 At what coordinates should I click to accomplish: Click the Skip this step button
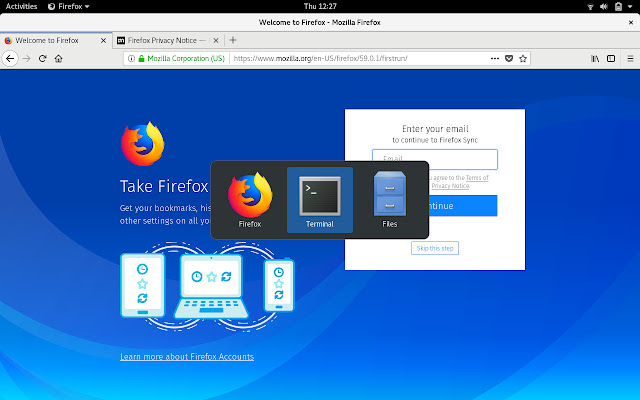pyautogui.click(x=435, y=248)
